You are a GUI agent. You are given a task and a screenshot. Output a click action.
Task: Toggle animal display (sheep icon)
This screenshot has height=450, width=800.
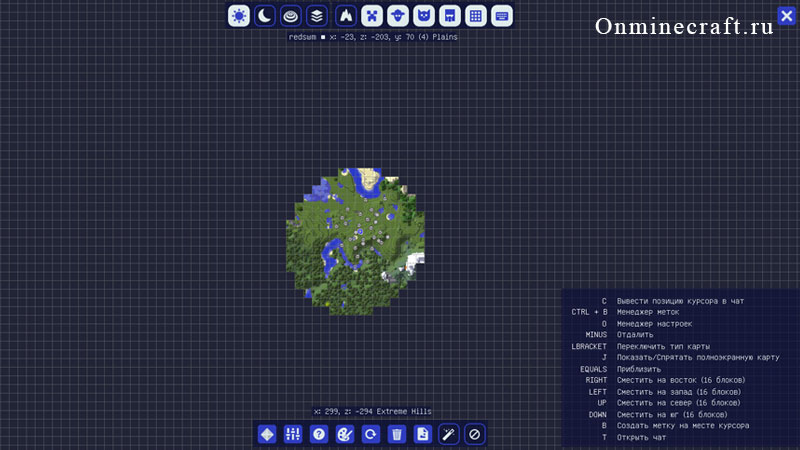click(398, 16)
